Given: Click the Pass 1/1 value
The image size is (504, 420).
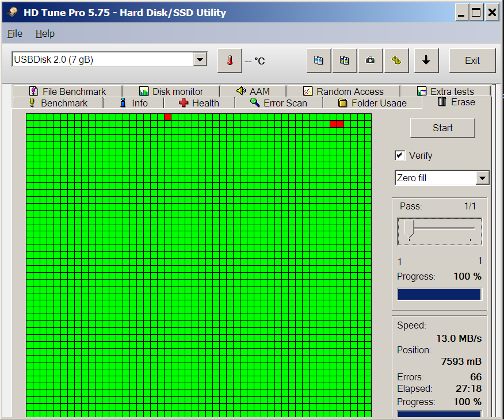Looking at the screenshot, I should tap(470, 206).
